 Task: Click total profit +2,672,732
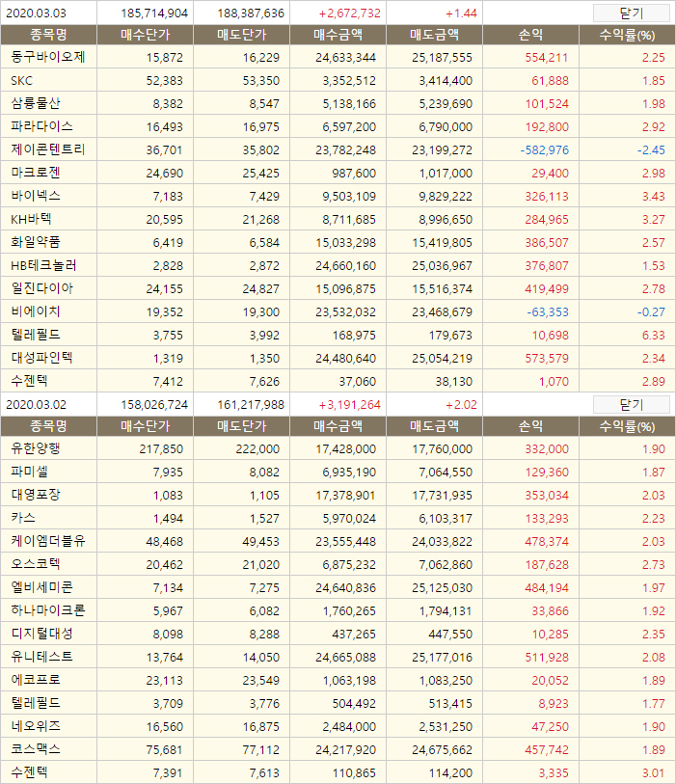(349, 13)
